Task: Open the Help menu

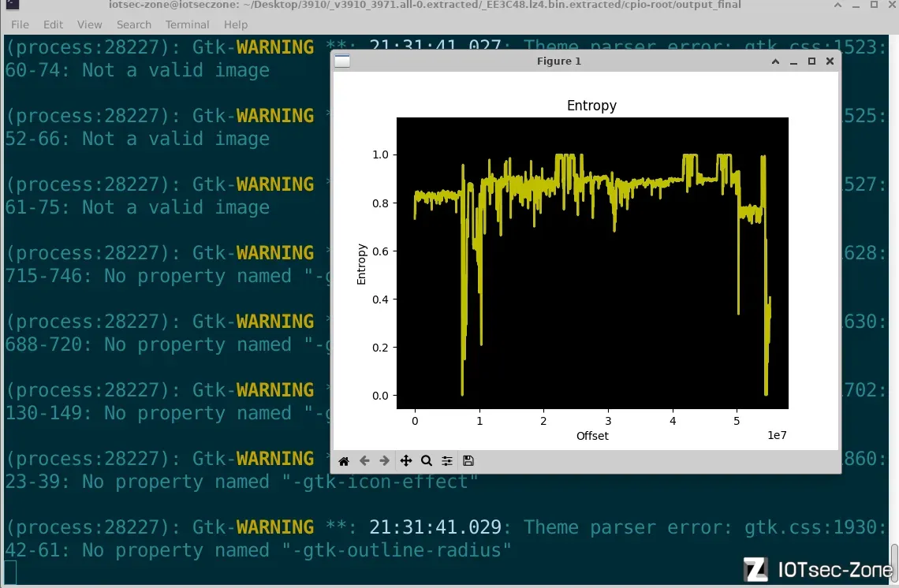Action: [236, 25]
